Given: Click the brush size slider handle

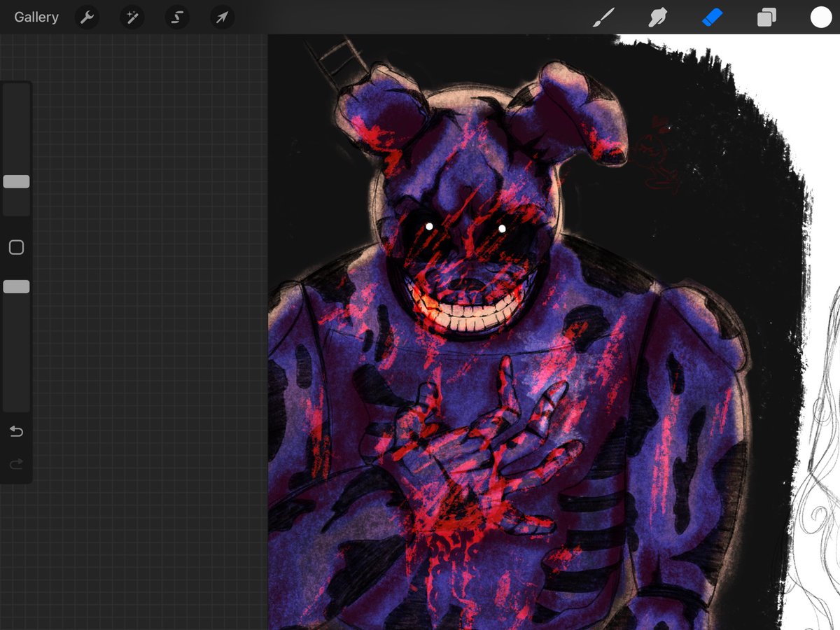Looking at the screenshot, I should tap(16, 182).
